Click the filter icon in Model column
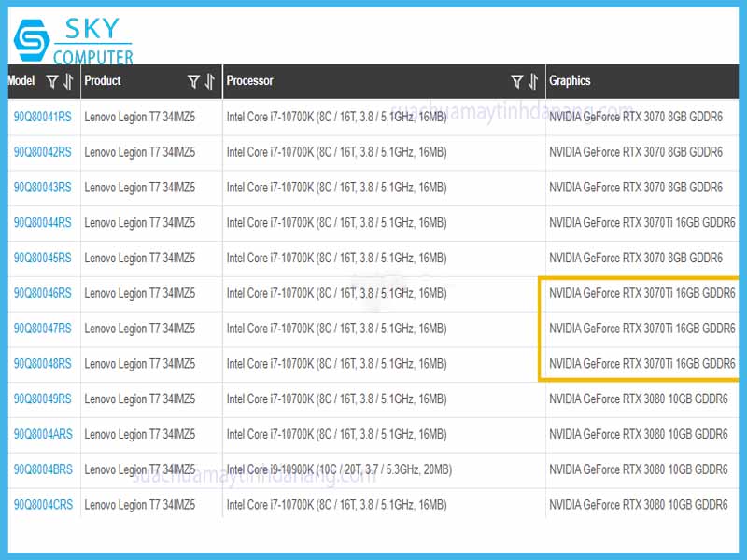Screen dimensions: 747x560 coord(52,81)
